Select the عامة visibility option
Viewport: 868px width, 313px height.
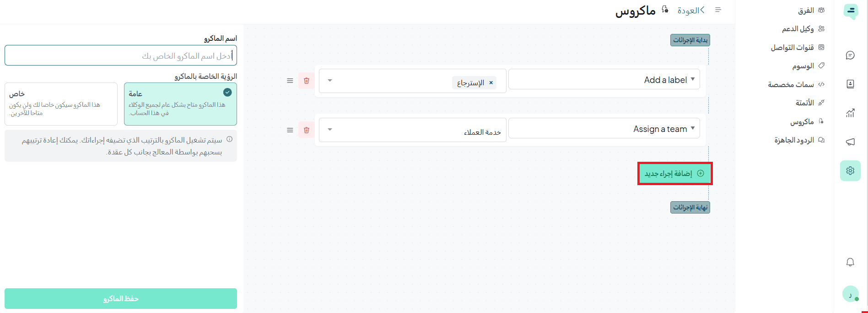[180, 104]
